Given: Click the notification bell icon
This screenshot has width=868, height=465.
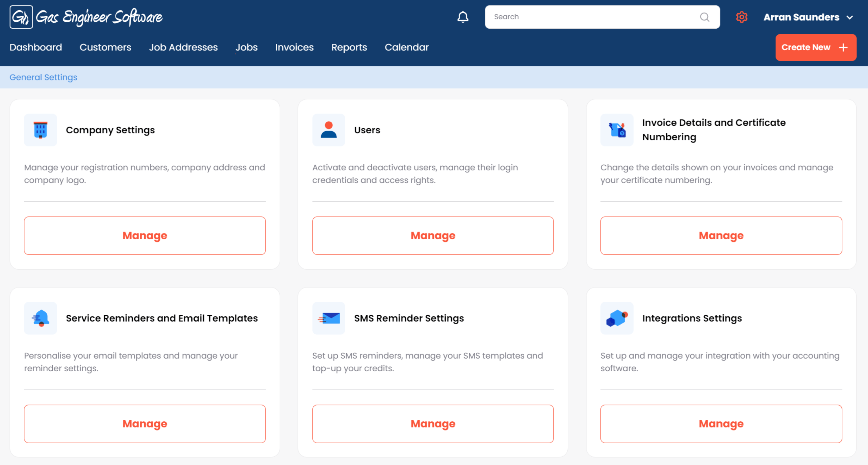Looking at the screenshot, I should pos(463,17).
